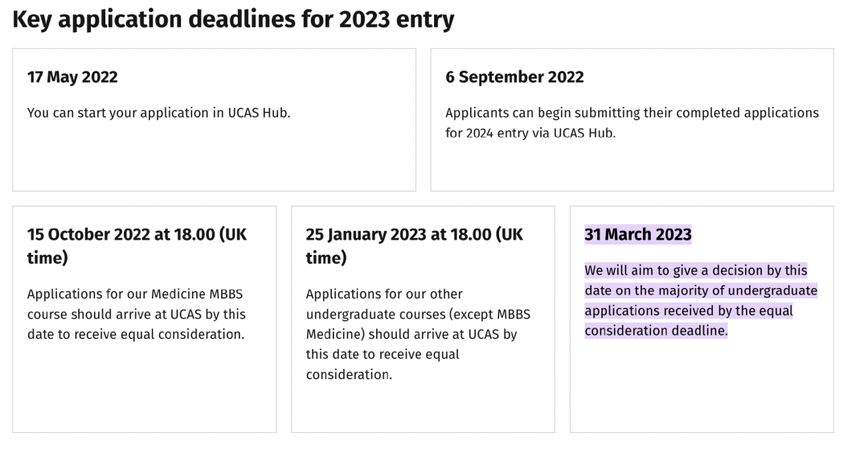Select the 17 May 2022 date heading

tap(72, 77)
